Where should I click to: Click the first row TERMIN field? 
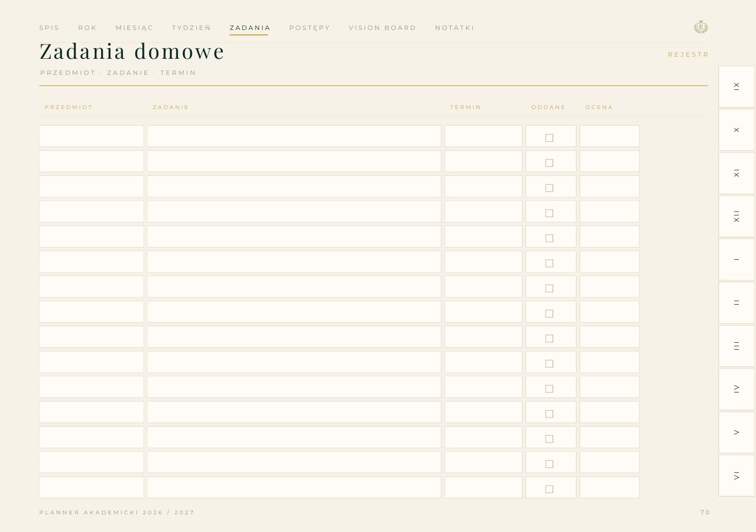click(483, 136)
